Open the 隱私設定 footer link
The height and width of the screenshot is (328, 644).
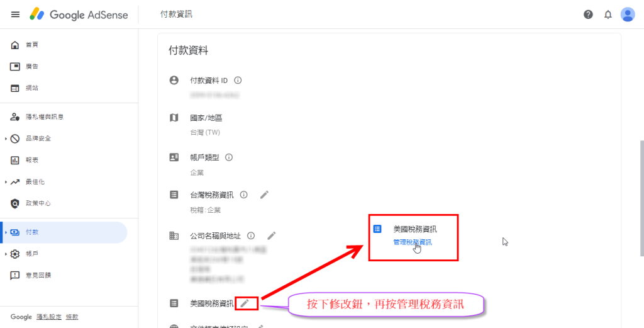click(49, 317)
